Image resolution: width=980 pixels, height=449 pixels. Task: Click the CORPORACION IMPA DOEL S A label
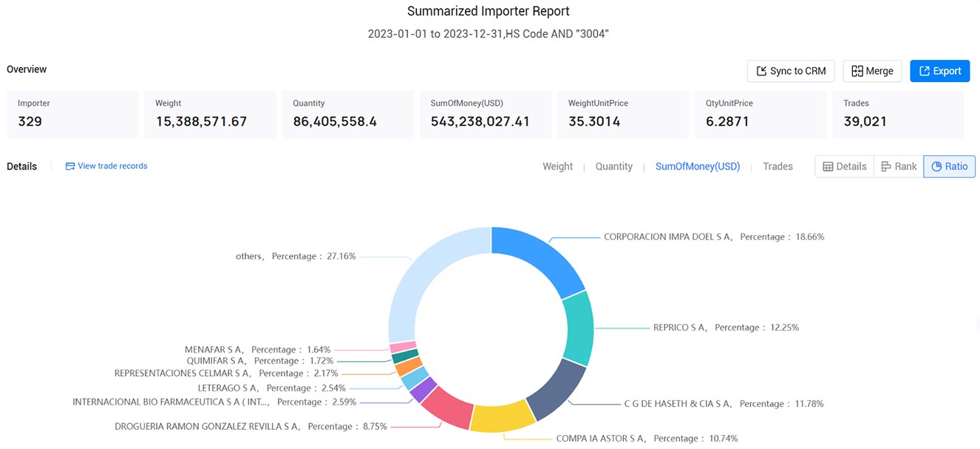tap(714, 237)
